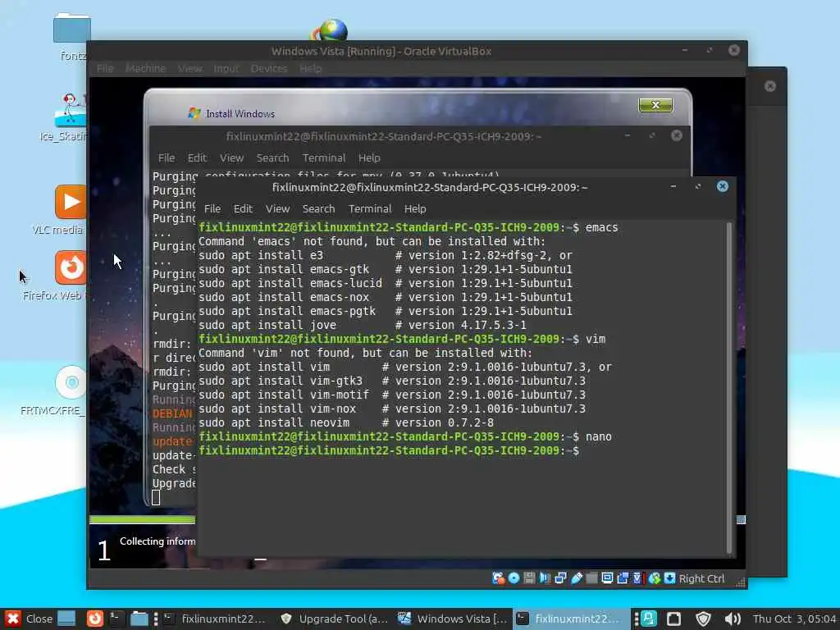Open Search menu in background terminal window
Image resolution: width=840 pixels, height=630 pixels.
pos(272,158)
